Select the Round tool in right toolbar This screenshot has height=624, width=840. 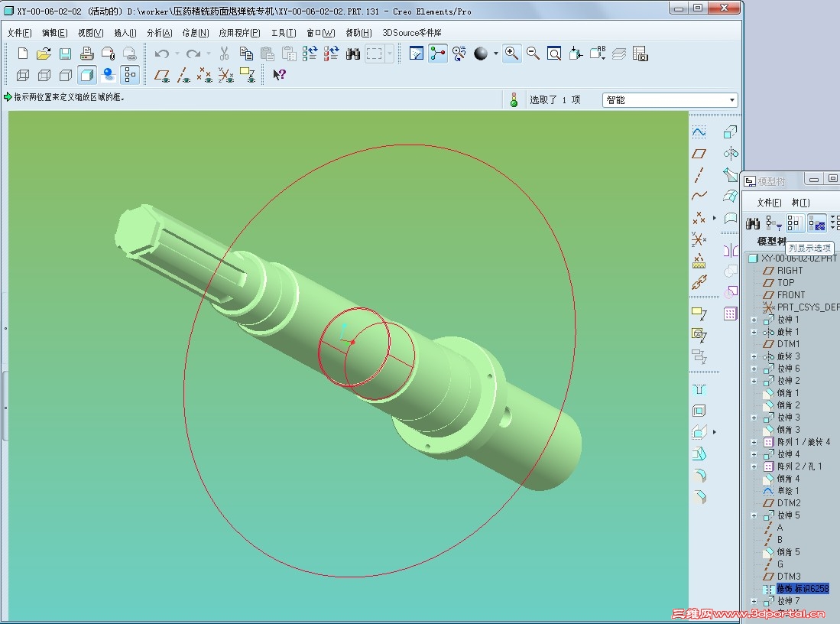[x=699, y=476]
